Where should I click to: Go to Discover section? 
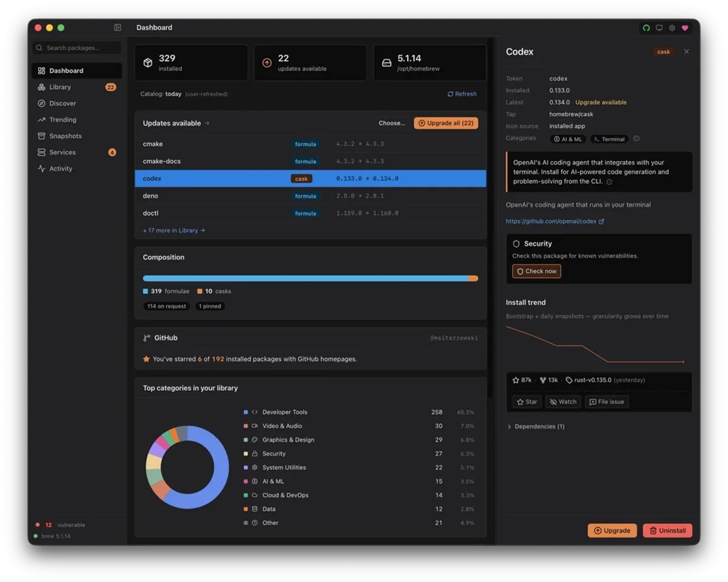(x=76, y=103)
